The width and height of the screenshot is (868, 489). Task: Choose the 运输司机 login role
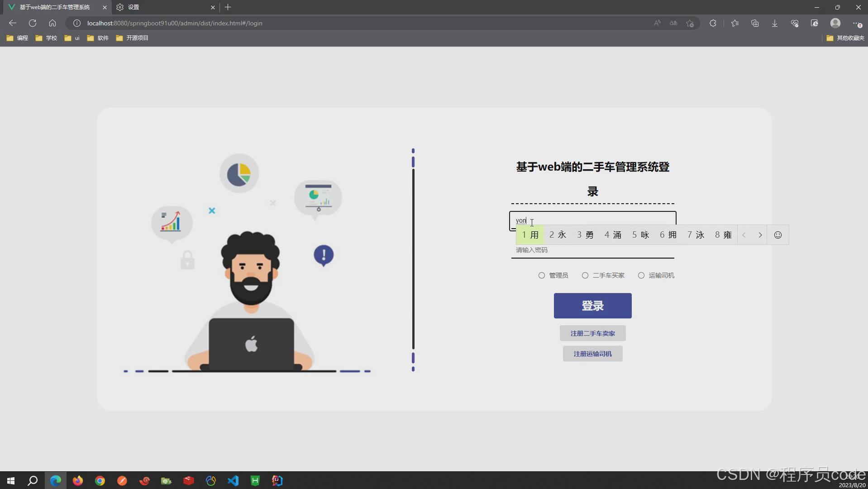pos(641,275)
